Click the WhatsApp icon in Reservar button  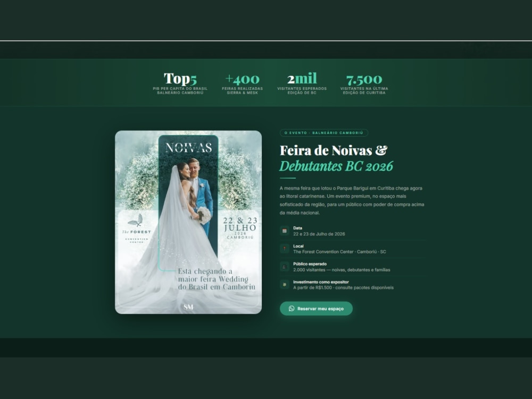(x=292, y=309)
